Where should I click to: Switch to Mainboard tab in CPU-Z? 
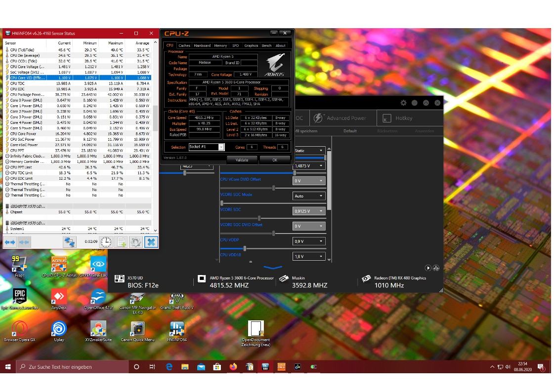tap(202, 45)
